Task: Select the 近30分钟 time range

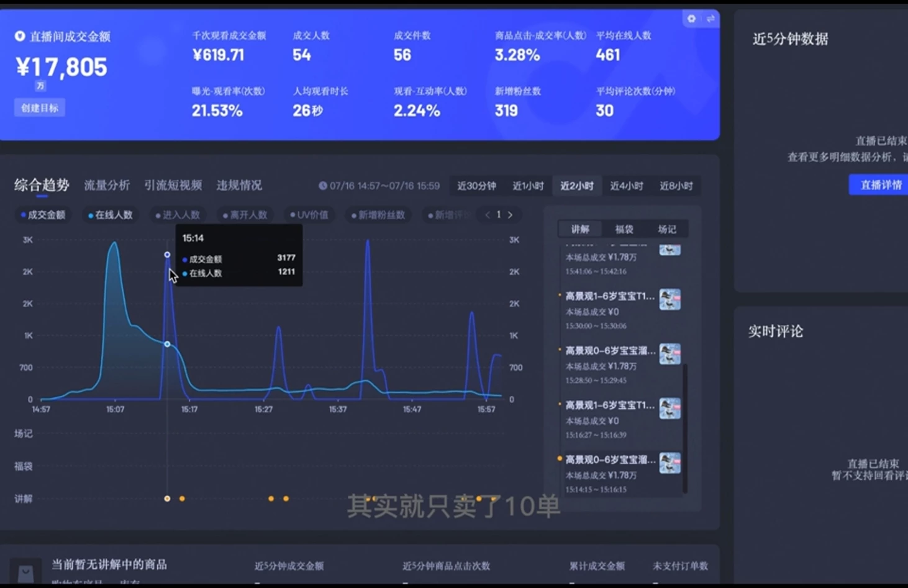Action: click(476, 185)
